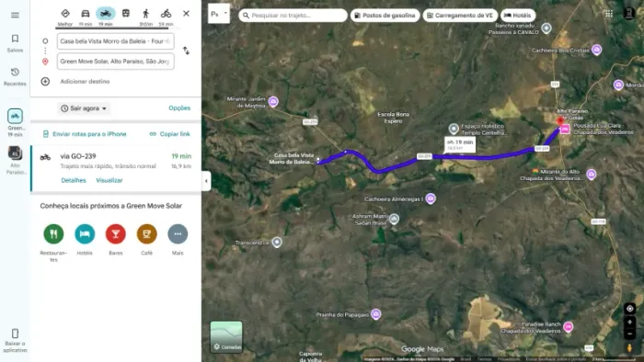The image size is (644, 362).
Task: Click Pesquisar no trajeto search box
Action: [293, 16]
